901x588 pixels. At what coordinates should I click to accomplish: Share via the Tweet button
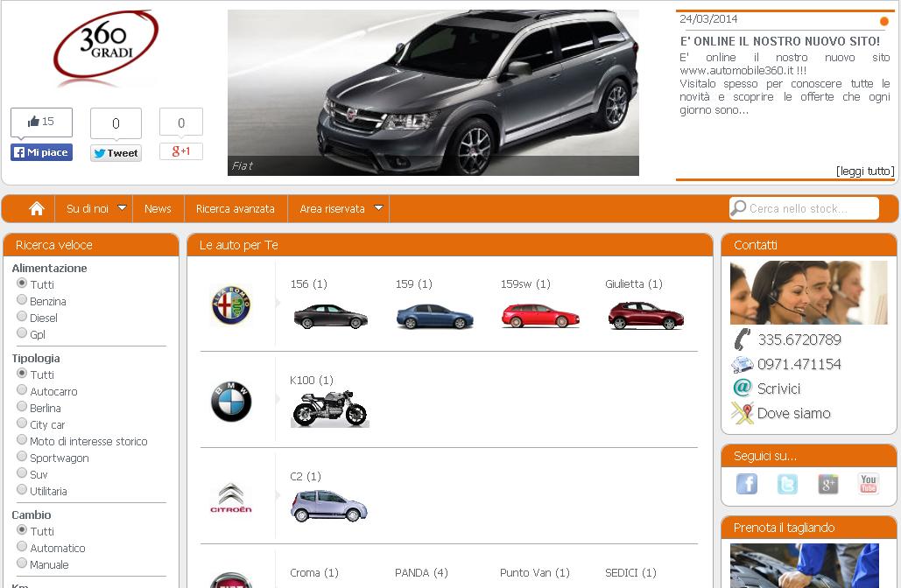[x=116, y=153]
